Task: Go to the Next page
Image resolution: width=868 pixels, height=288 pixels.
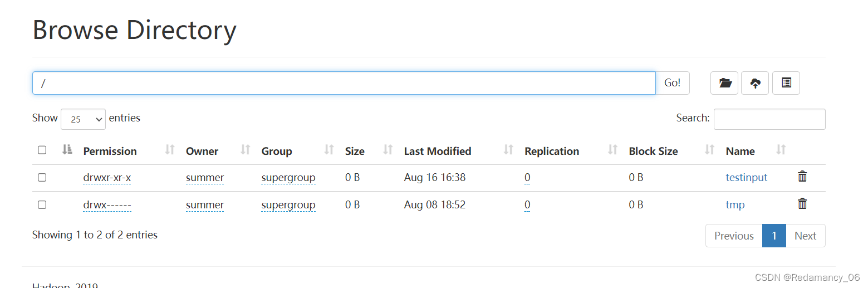Action: 805,236
